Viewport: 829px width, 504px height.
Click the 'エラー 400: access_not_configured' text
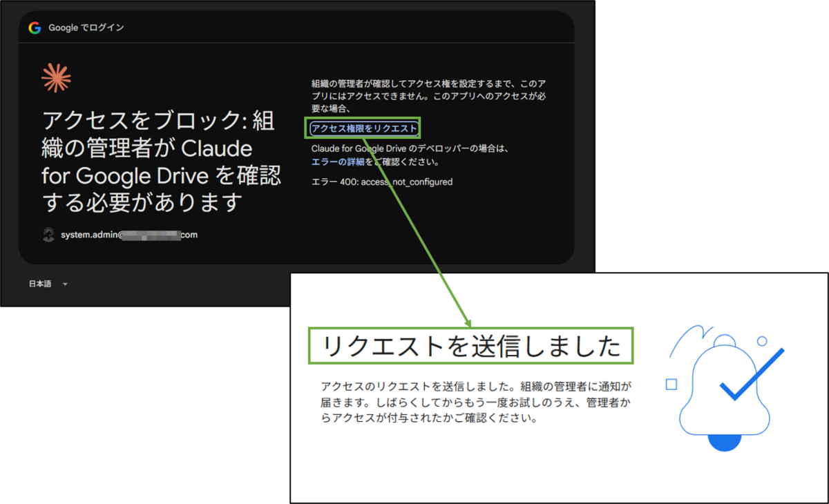[382, 182]
